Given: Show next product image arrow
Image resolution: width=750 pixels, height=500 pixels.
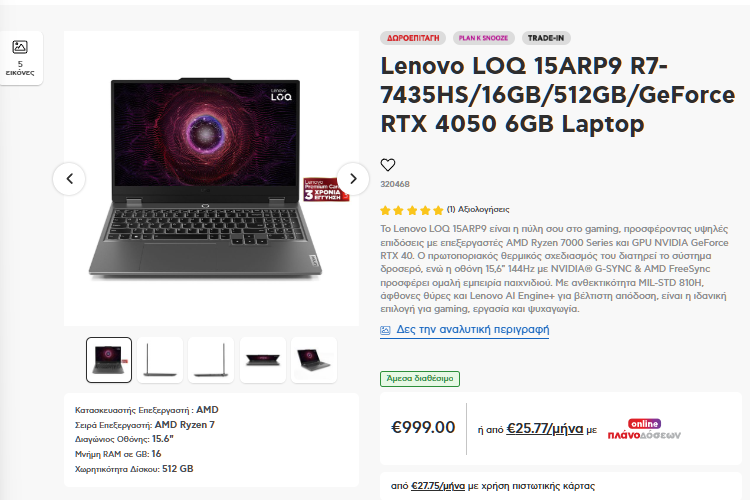Looking at the screenshot, I should [353, 178].
